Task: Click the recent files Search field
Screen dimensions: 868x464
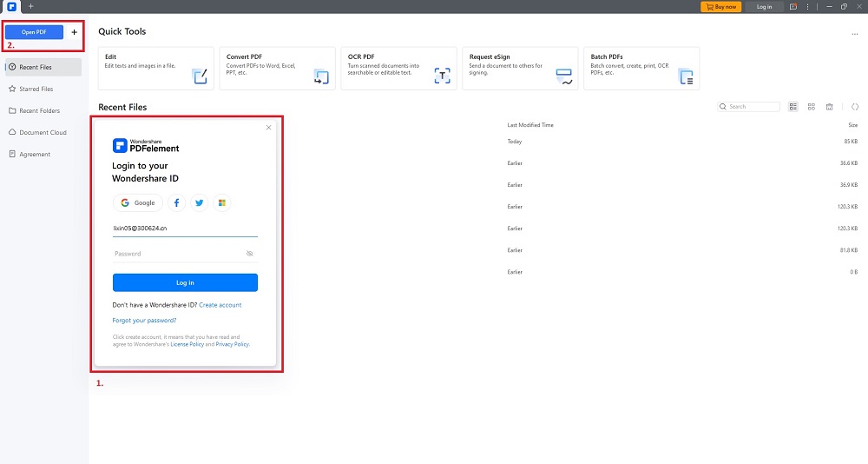Action: tap(748, 106)
